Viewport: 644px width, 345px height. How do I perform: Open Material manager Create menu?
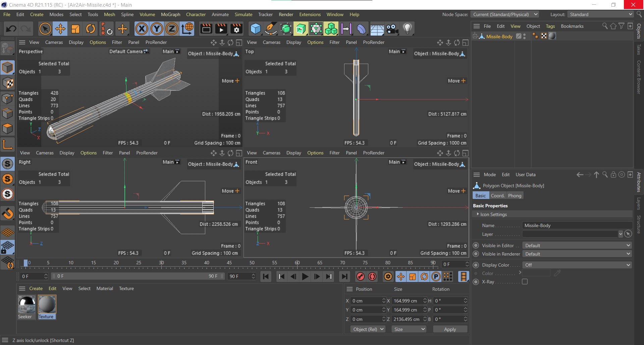click(x=36, y=288)
